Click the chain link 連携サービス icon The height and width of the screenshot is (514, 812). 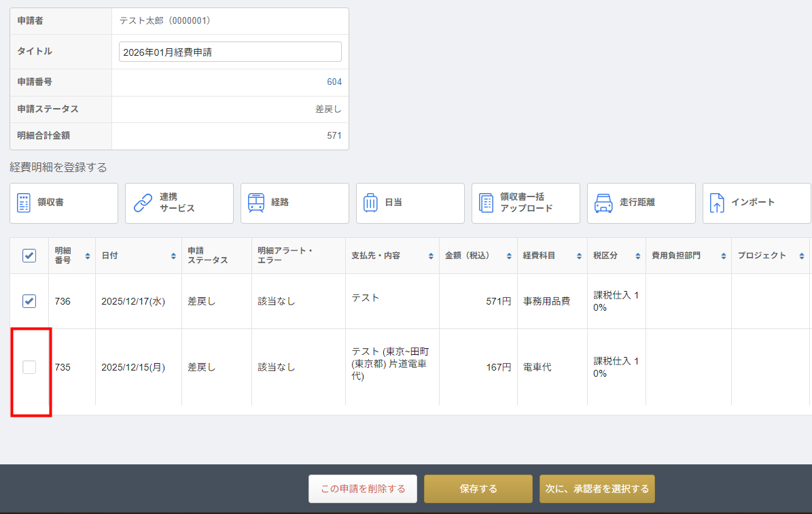coord(143,203)
